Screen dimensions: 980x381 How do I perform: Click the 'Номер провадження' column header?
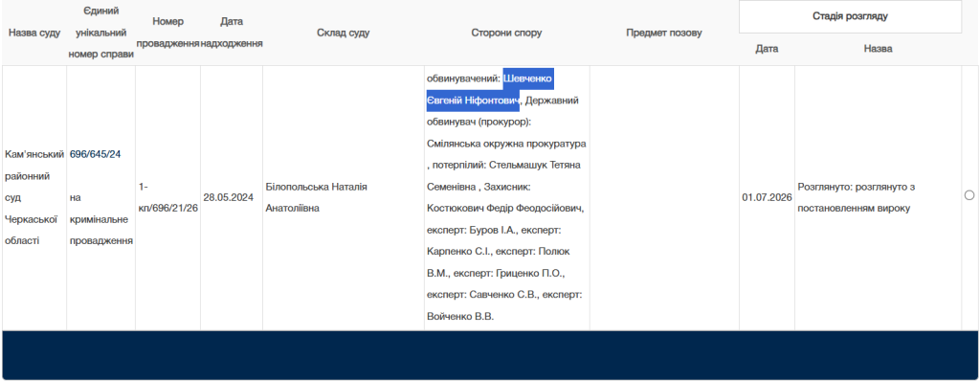tap(167, 33)
